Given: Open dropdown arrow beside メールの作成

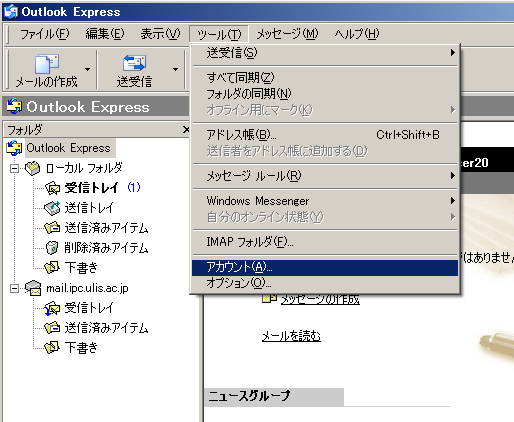Looking at the screenshot, I should click(87, 69).
